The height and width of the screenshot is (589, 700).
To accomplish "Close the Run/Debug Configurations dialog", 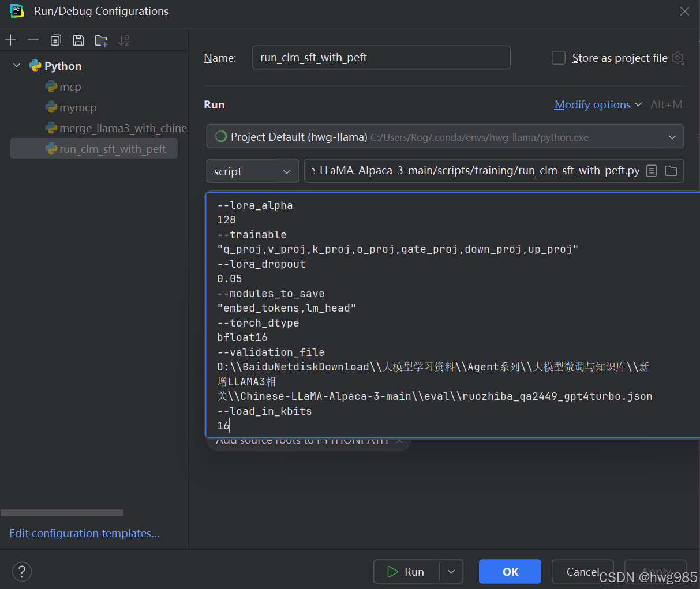I will (x=684, y=12).
